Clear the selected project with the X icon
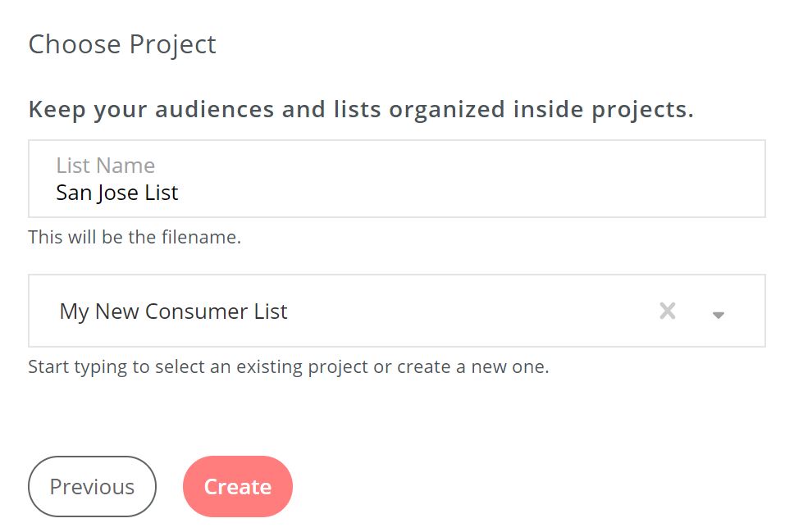The height and width of the screenshot is (532, 803). pyautogui.click(x=668, y=311)
